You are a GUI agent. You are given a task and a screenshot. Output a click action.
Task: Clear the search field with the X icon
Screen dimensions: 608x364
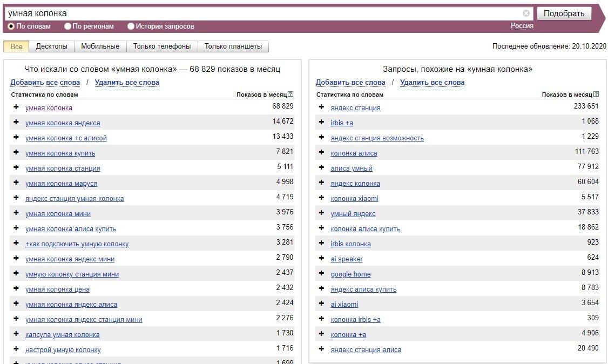(526, 14)
